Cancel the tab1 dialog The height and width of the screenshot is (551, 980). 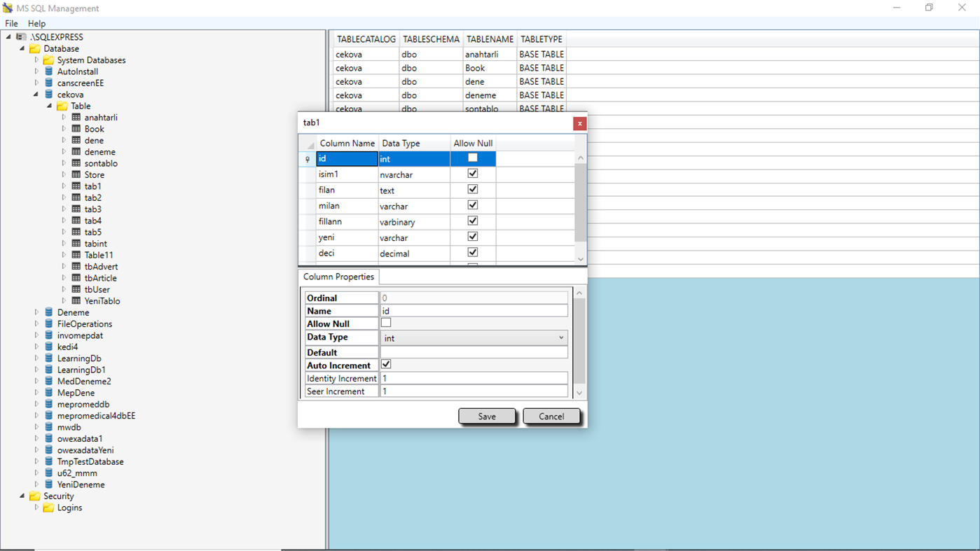[x=551, y=416]
